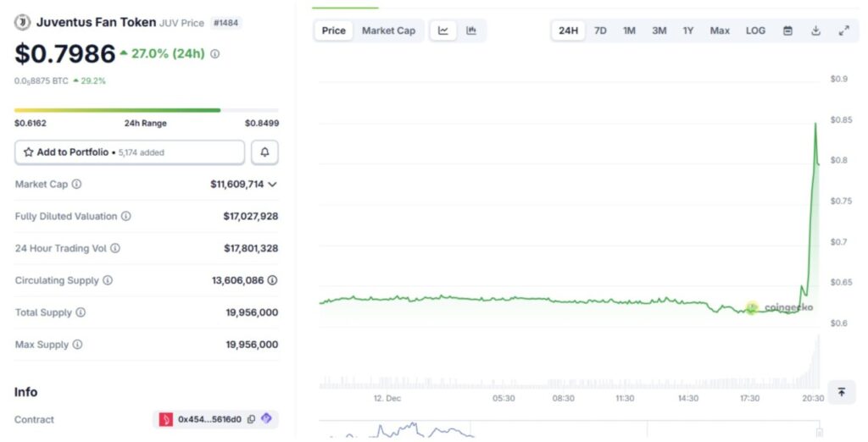This screenshot has width=868, height=442.
Task: Select the Max time range option
Action: [x=720, y=30]
